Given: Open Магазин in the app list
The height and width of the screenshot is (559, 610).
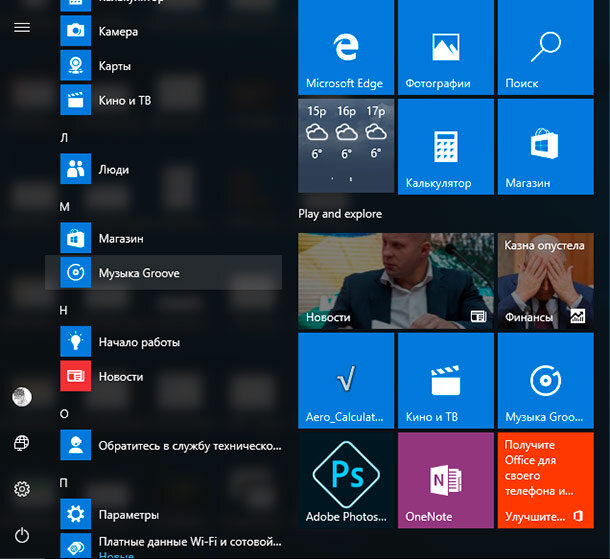Looking at the screenshot, I should point(163,238).
